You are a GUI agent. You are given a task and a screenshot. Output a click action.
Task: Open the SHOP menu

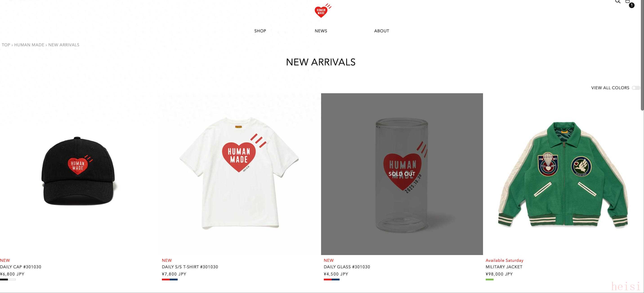click(260, 31)
